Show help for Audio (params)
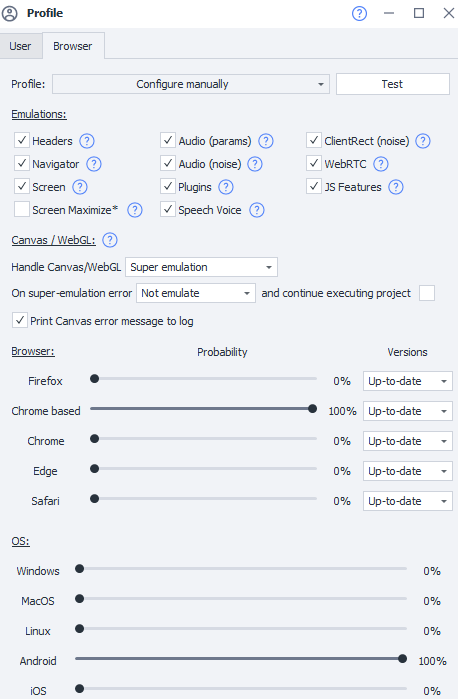The width and height of the screenshot is (458, 699). (x=266, y=141)
